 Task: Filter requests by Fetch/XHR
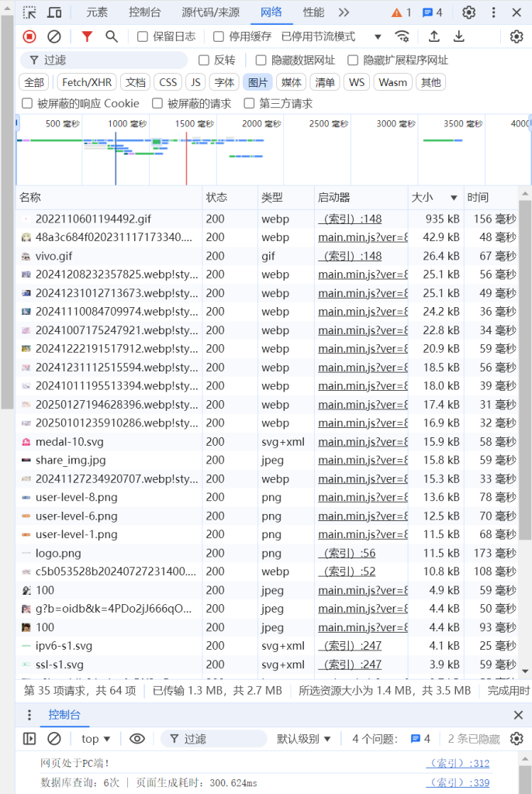click(87, 82)
